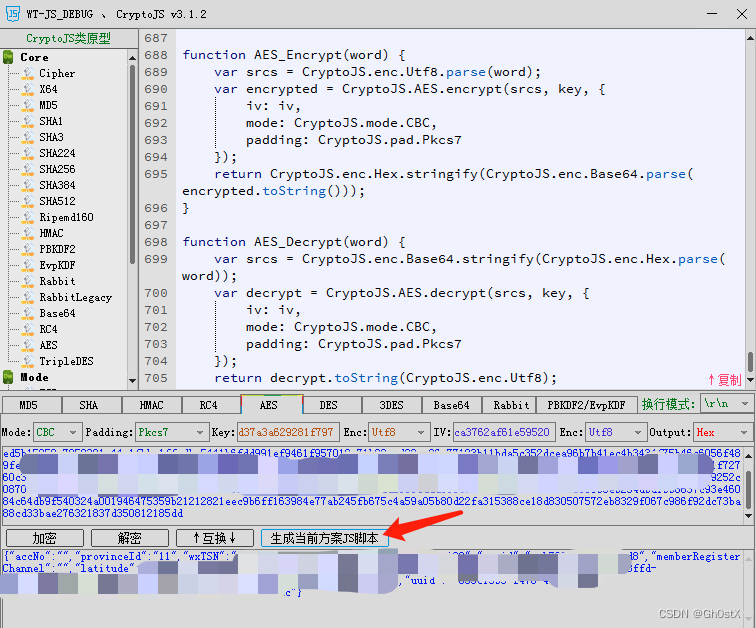This screenshot has height=628, width=756.
Task: Click the Core group icon
Action: [8, 57]
